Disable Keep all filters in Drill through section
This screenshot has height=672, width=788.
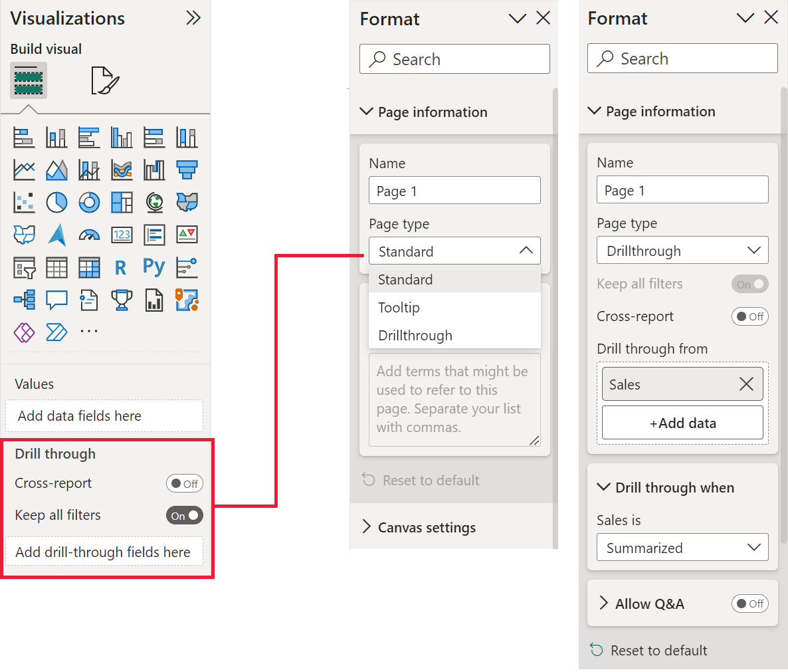[184, 516]
